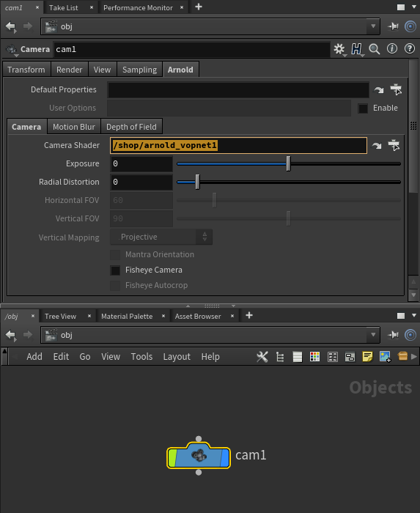Image resolution: width=420 pixels, height=513 pixels.
Task: Jump to the Camera Shader operator arrow
Action: point(377,146)
